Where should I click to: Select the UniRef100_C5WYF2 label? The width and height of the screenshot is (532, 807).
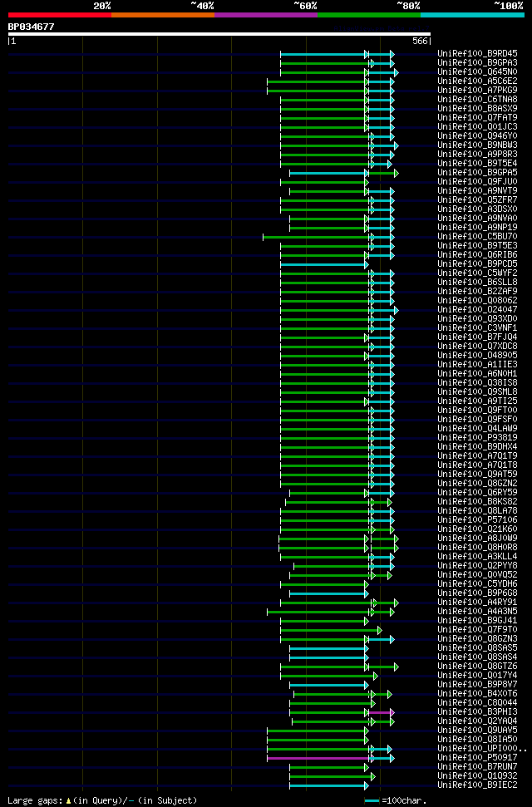477,273
